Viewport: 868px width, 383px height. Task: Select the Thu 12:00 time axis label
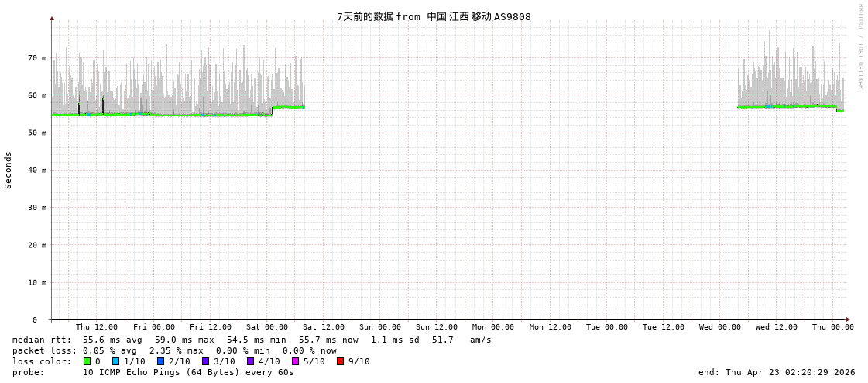[97, 327]
